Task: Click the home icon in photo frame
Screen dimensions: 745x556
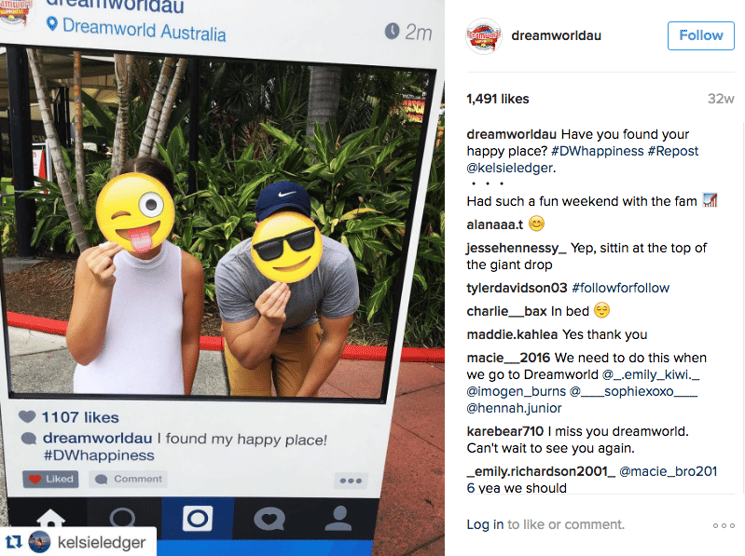Action: click(x=50, y=518)
